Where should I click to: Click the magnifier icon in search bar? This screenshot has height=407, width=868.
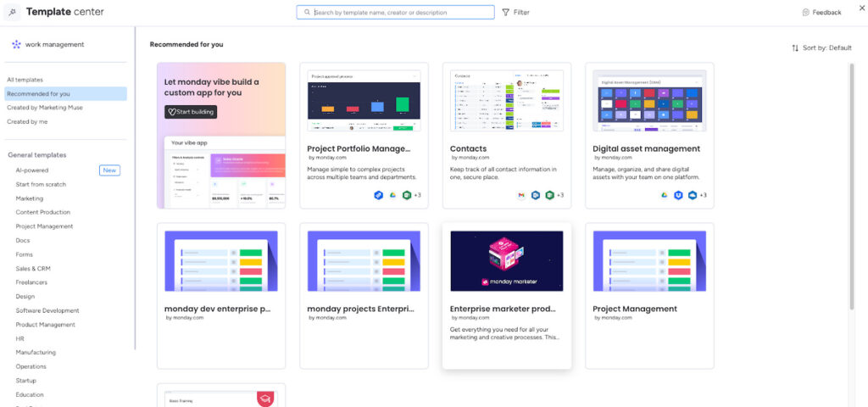tap(307, 12)
